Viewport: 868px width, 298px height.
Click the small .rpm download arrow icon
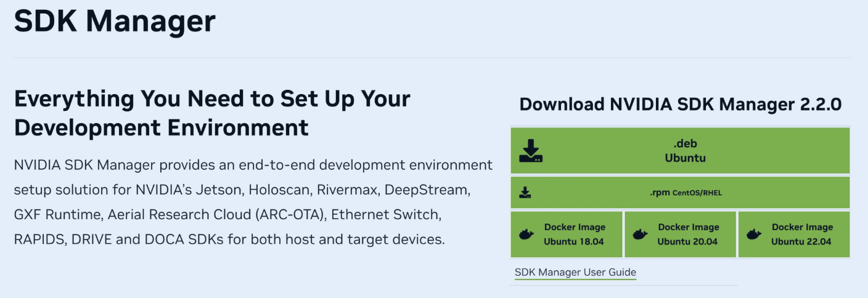pos(525,193)
